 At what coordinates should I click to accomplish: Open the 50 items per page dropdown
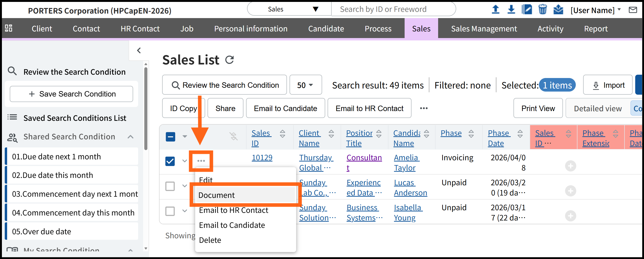pos(305,85)
